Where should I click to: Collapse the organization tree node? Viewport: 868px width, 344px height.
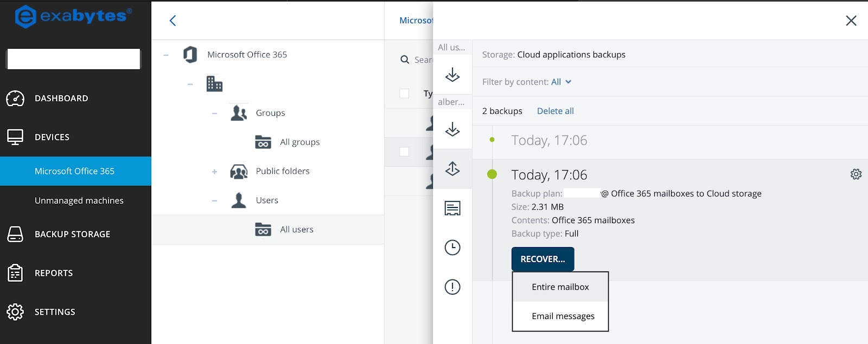(190, 85)
